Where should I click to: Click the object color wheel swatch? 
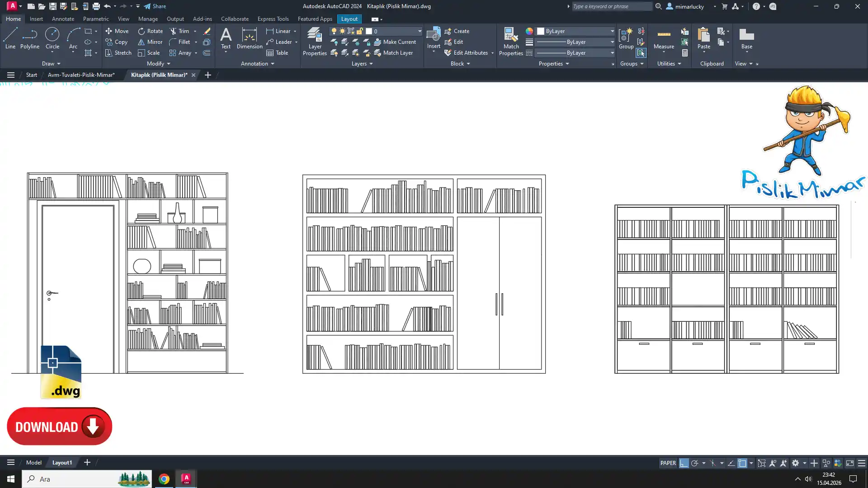(529, 31)
